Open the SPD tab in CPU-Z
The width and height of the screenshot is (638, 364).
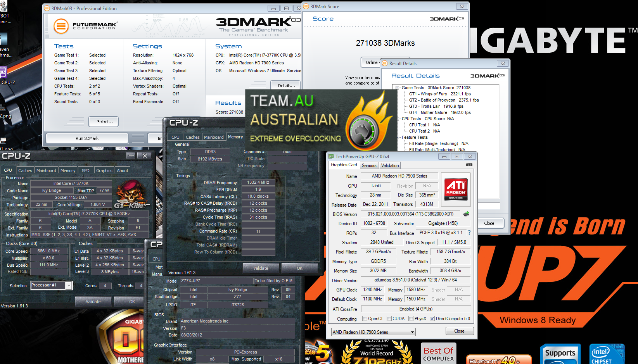click(86, 171)
